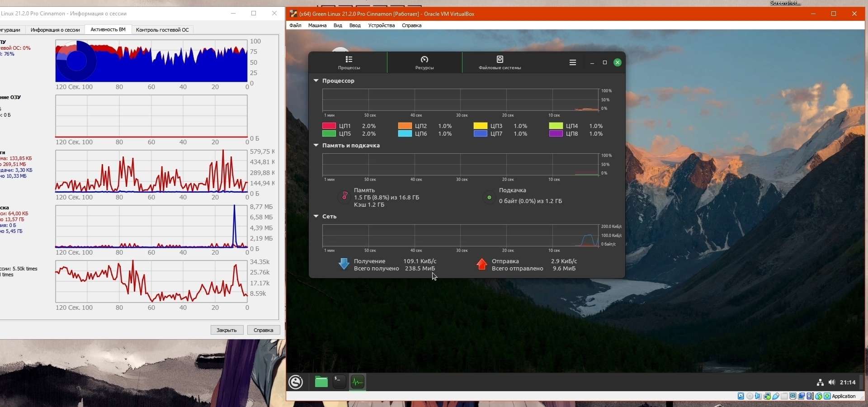
Task: Open the Ввод menu
Action: (x=355, y=25)
